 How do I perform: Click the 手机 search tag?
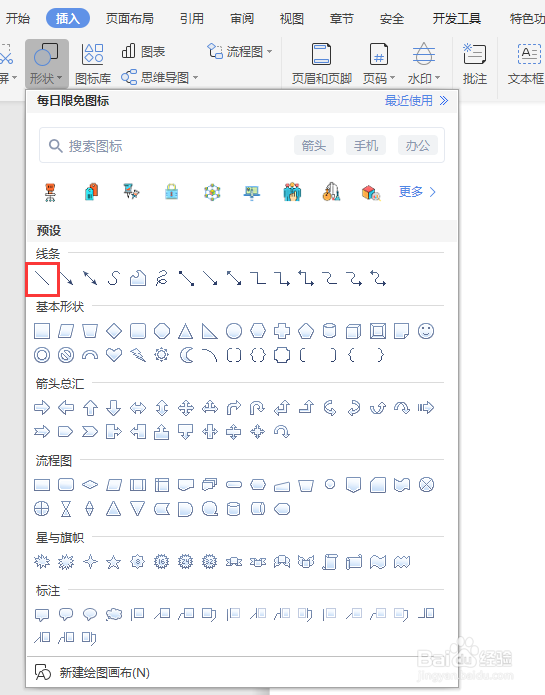366,145
